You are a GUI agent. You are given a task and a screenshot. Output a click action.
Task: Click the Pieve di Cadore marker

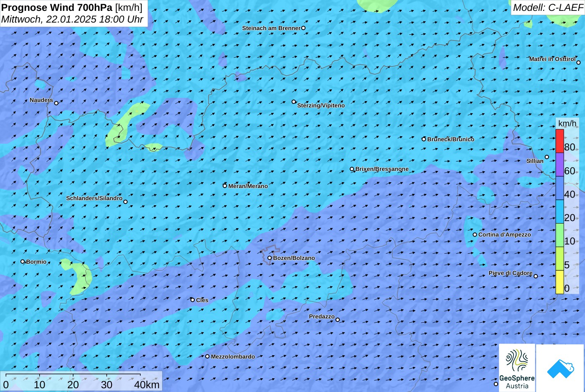(x=536, y=276)
